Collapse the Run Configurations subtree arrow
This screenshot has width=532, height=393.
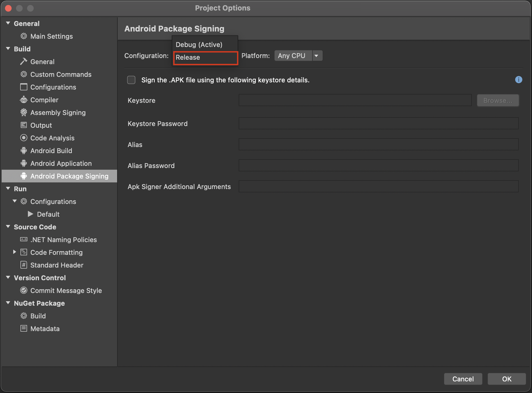[15, 201]
